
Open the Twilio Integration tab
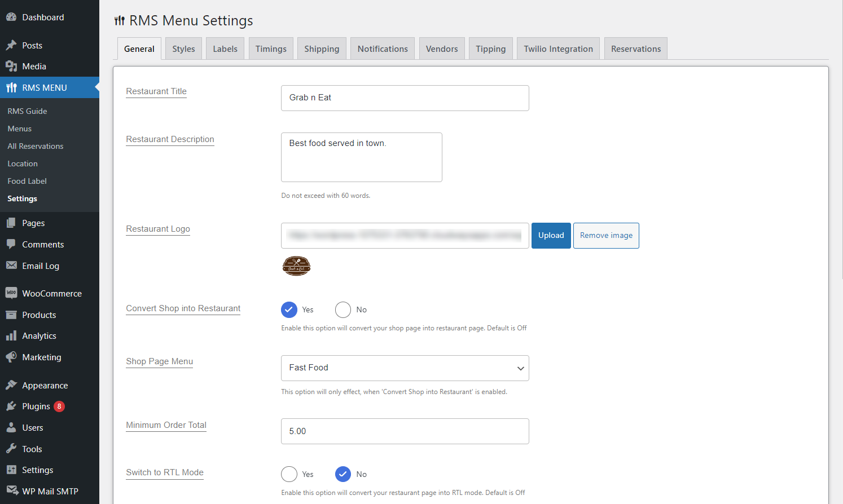pos(558,48)
